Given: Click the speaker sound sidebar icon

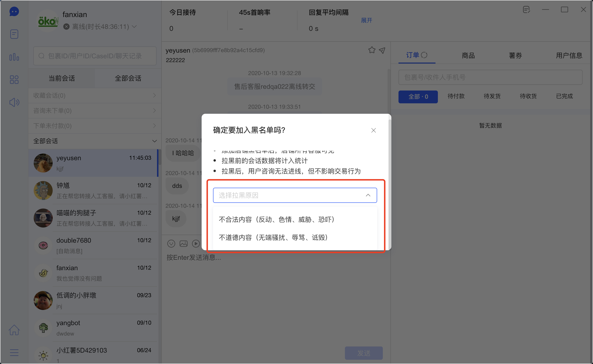Looking at the screenshot, I should pyautogui.click(x=14, y=102).
